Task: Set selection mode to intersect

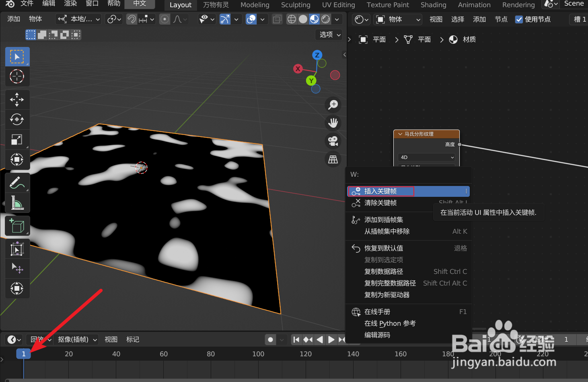Action: tap(76, 35)
